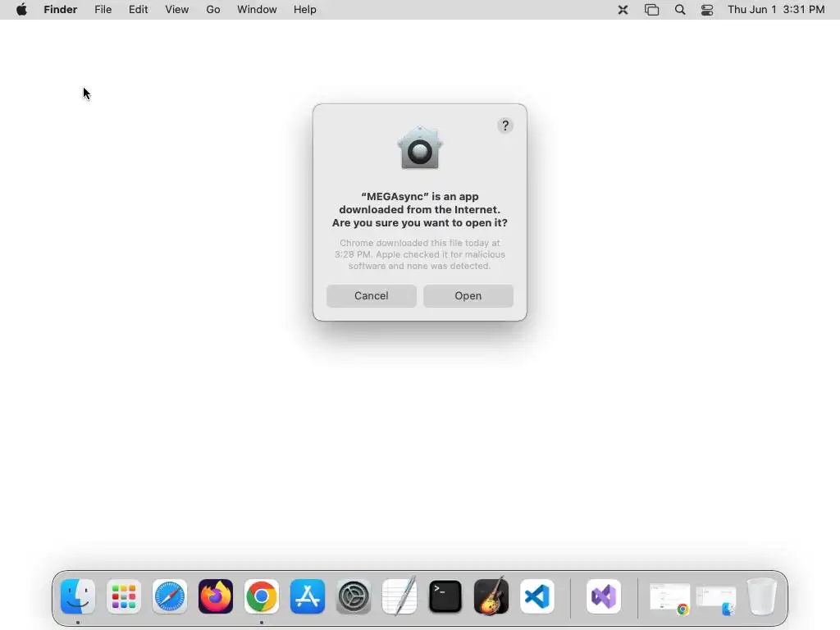Open the App Store from the Dock
The width and height of the screenshot is (840, 630).
pyautogui.click(x=308, y=596)
